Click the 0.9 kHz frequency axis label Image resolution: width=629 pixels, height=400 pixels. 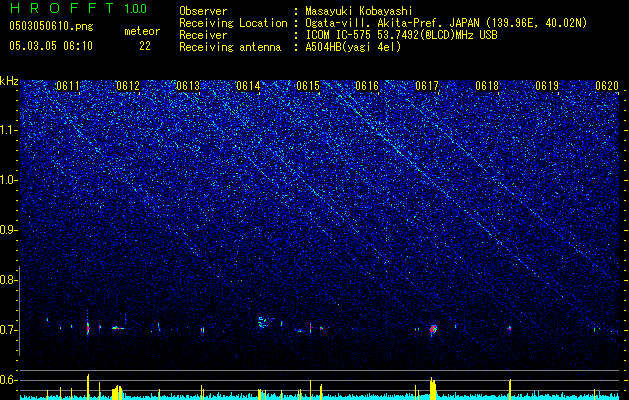pyautogui.click(x=9, y=230)
